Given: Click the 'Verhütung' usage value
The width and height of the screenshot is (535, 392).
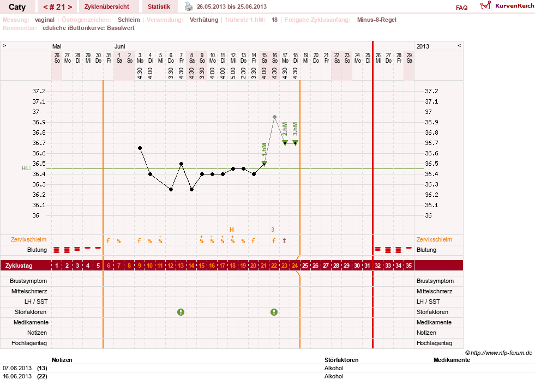Looking at the screenshot, I should 204,20.
